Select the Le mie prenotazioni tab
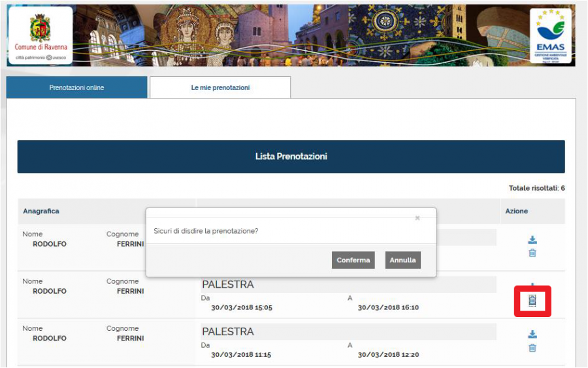The image size is (588, 368). tap(220, 87)
